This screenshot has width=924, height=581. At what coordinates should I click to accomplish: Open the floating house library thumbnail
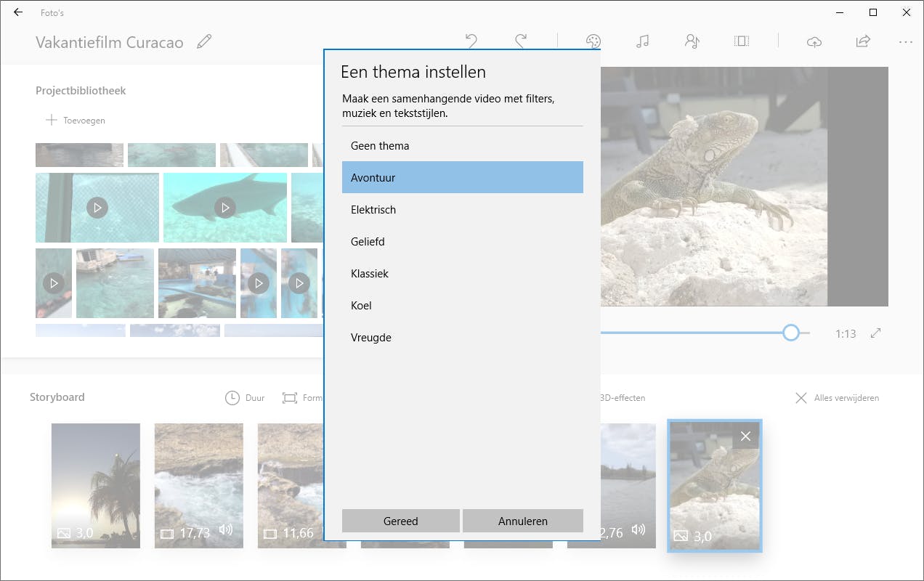(x=115, y=283)
